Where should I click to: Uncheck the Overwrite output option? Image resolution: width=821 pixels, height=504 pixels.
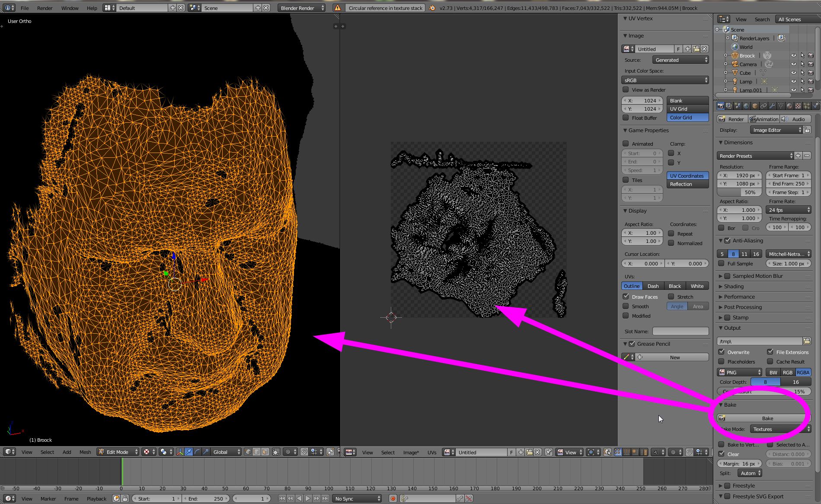tap(721, 352)
